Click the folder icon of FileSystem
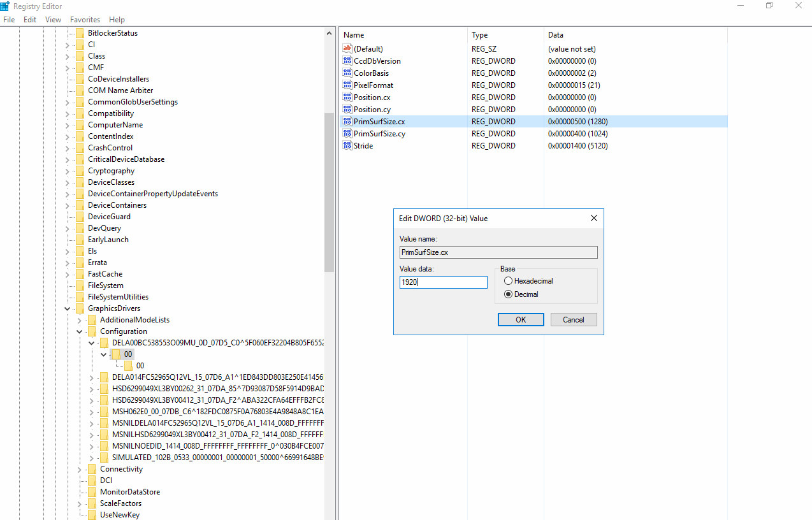812x520 pixels. click(x=80, y=285)
